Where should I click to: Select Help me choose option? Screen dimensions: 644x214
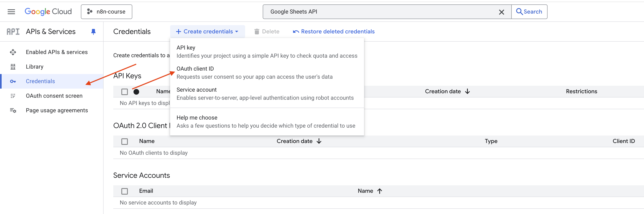[267, 122]
